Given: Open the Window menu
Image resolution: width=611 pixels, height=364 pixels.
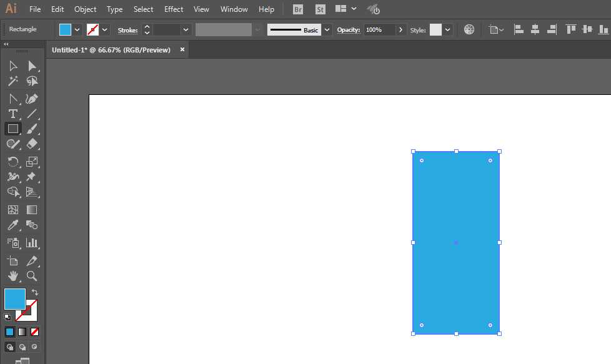Looking at the screenshot, I should pos(234,9).
